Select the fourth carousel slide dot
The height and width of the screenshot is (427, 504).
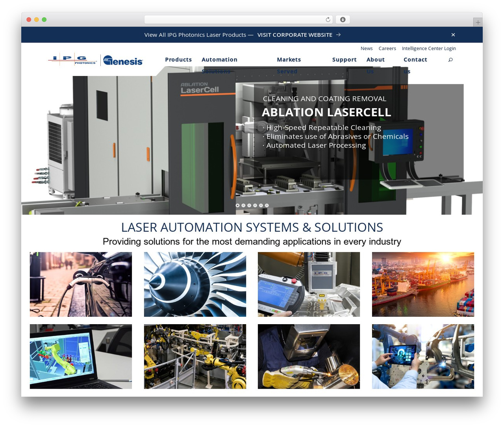tap(255, 205)
